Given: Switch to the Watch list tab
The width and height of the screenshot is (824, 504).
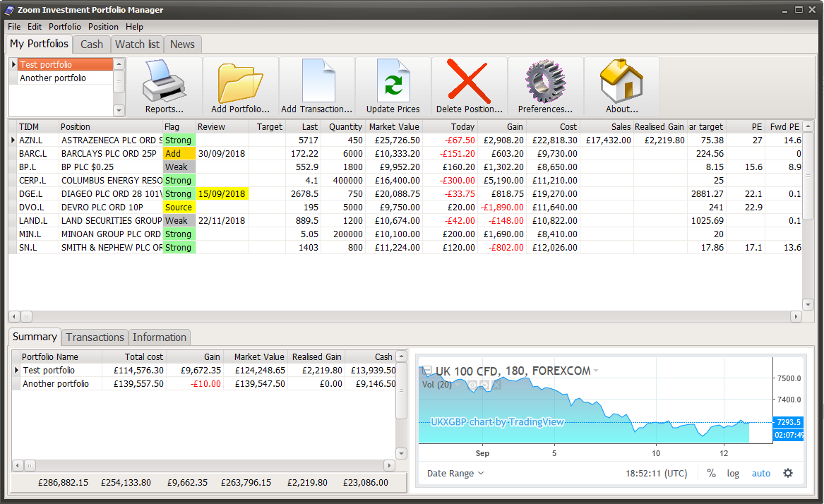Looking at the screenshot, I should (137, 44).
